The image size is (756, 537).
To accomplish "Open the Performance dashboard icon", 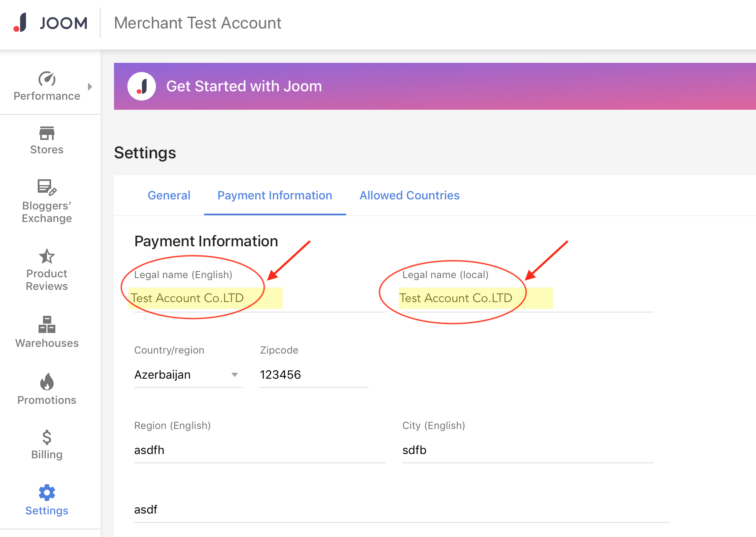I will [47, 80].
